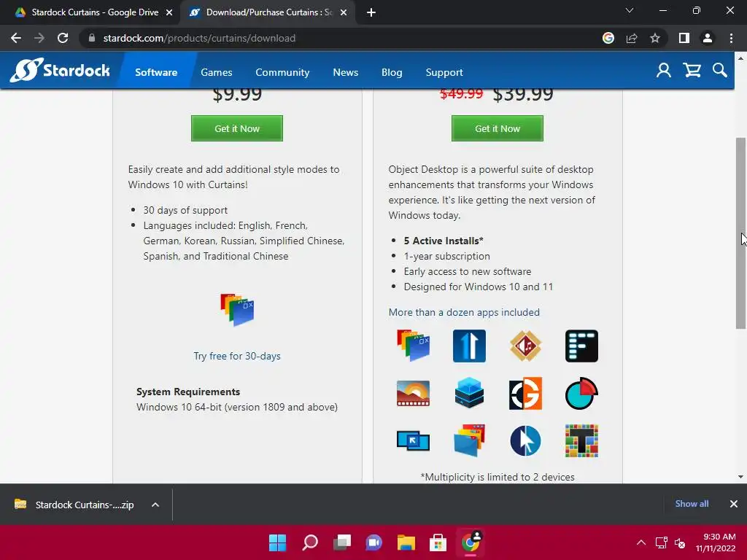The image size is (747, 560).
Task: Open the shopping cart icon
Action: pyautogui.click(x=692, y=71)
